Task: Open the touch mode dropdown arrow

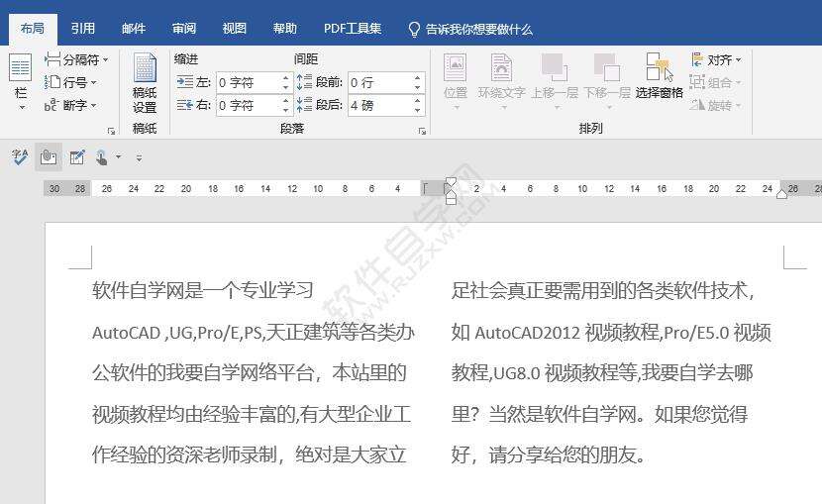Action: tap(119, 156)
